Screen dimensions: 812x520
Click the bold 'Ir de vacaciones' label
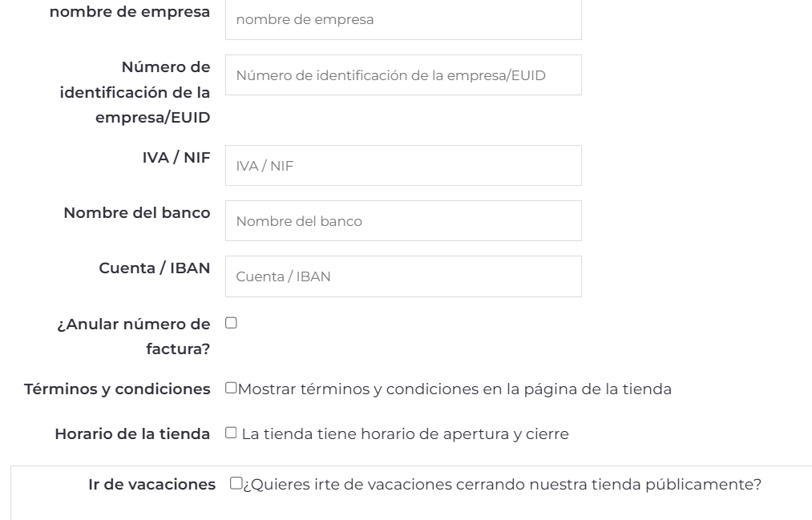pyautogui.click(x=151, y=485)
